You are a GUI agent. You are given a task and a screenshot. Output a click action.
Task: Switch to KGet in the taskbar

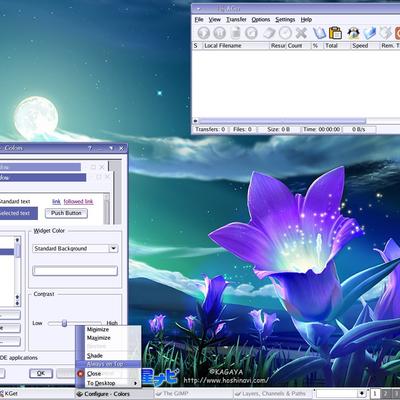tap(37, 394)
